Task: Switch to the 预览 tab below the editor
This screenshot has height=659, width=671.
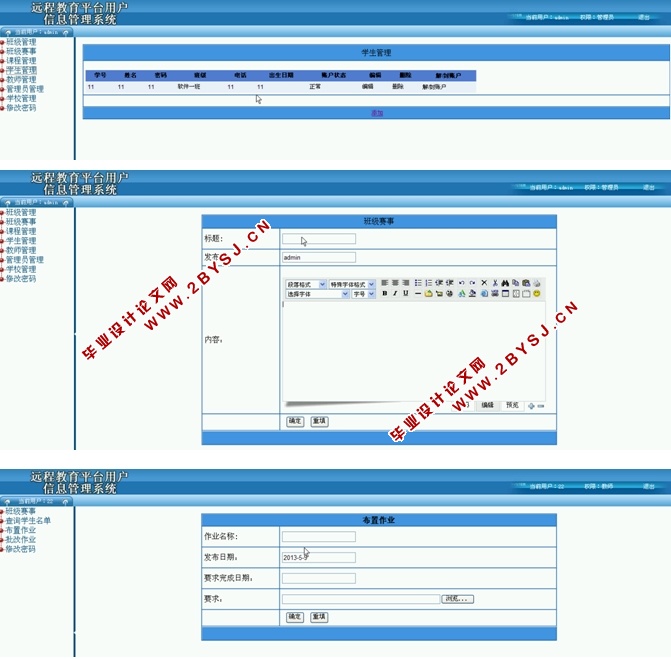Action: tap(512, 405)
